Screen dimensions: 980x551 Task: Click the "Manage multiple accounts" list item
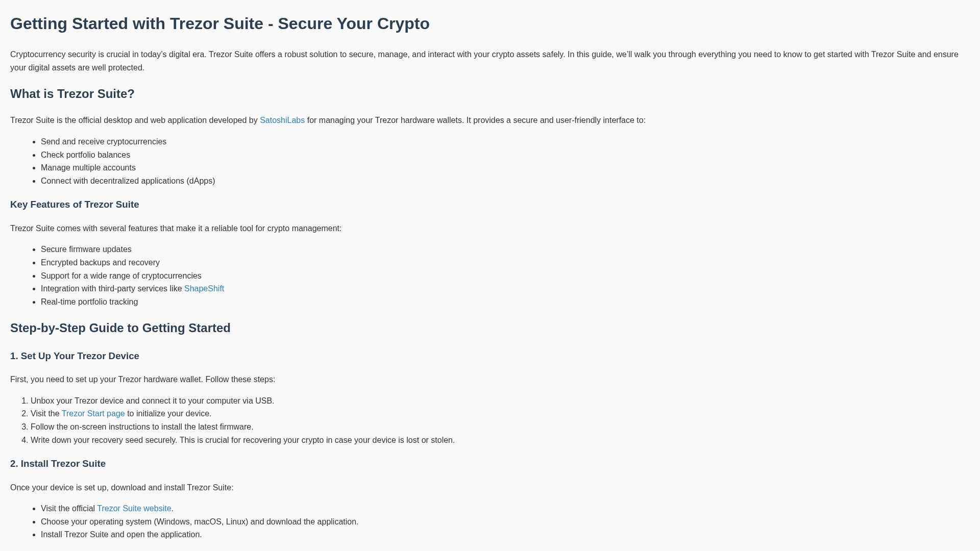[88, 168]
